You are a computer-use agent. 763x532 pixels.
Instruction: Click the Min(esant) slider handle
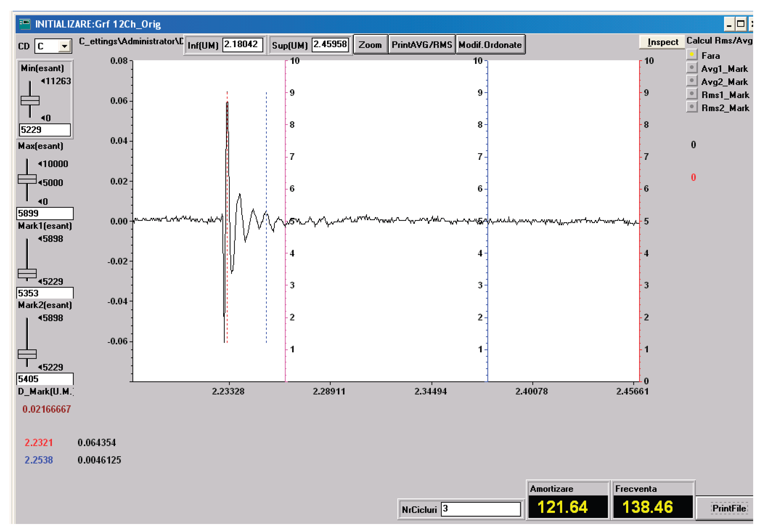[x=30, y=100]
